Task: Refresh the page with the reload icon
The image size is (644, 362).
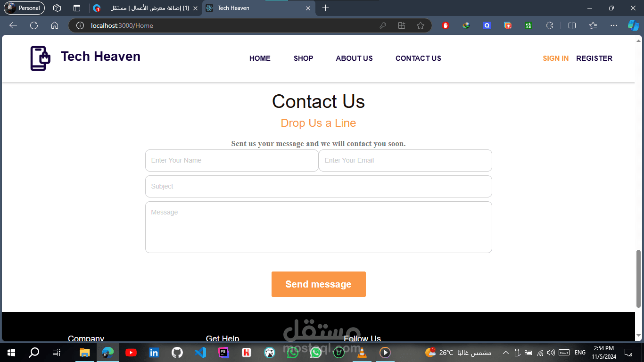Action: [34, 25]
